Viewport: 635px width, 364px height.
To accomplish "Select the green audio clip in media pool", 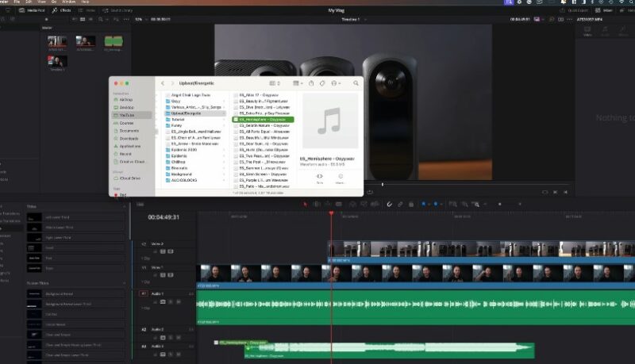I will pos(114,41).
